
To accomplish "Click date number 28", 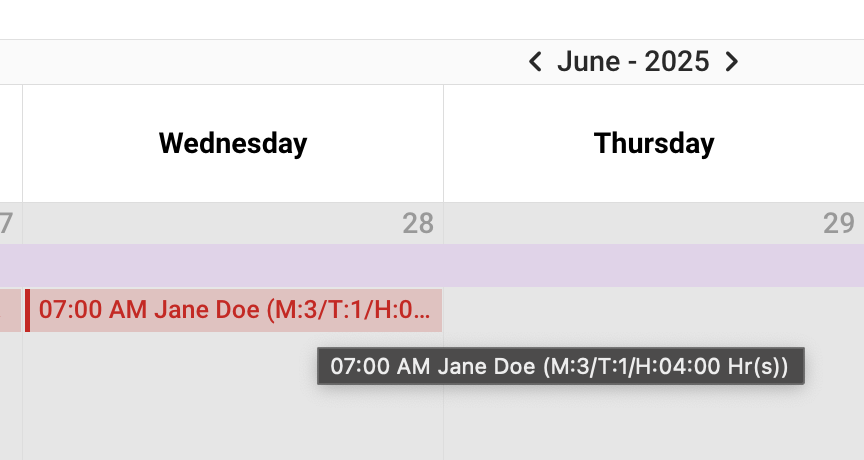I will tap(418, 223).
